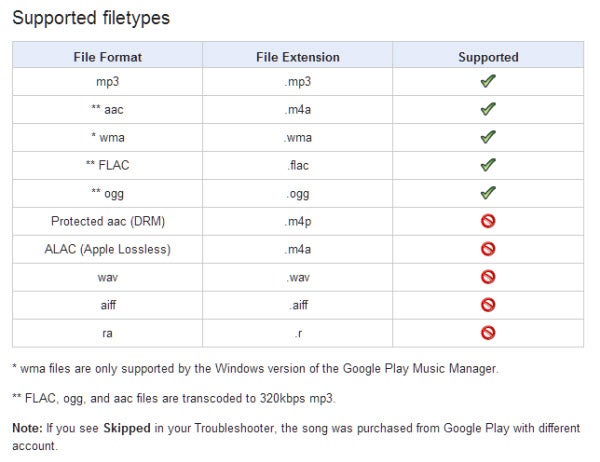This screenshot has height=462, width=600.
Task: Click the green checkmark in the wma row
Action: click(488, 137)
